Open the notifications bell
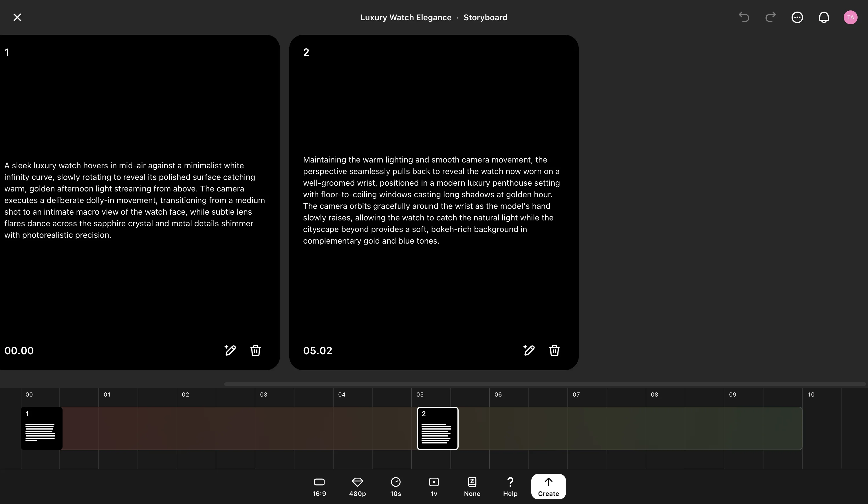Viewport: 868px width, 504px height. [x=824, y=17]
